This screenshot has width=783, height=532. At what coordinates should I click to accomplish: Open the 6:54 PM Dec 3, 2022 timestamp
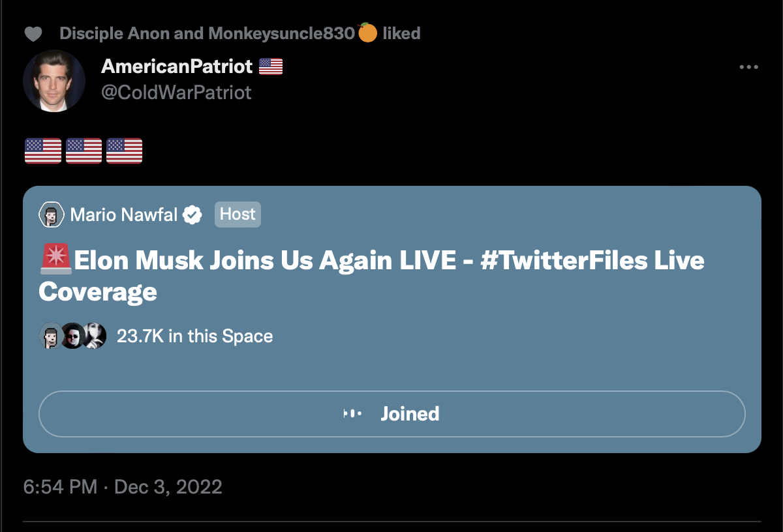[x=123, y=487]
